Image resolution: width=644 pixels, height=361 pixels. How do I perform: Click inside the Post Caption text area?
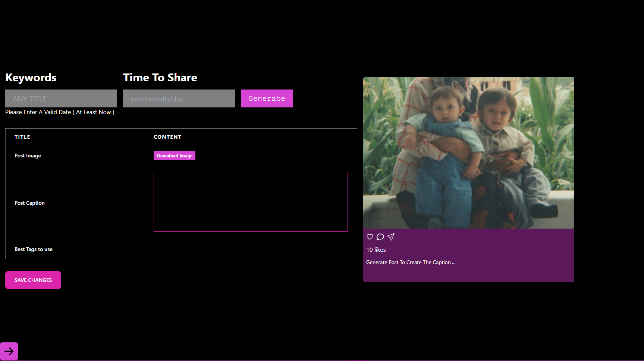coord(251,202)
